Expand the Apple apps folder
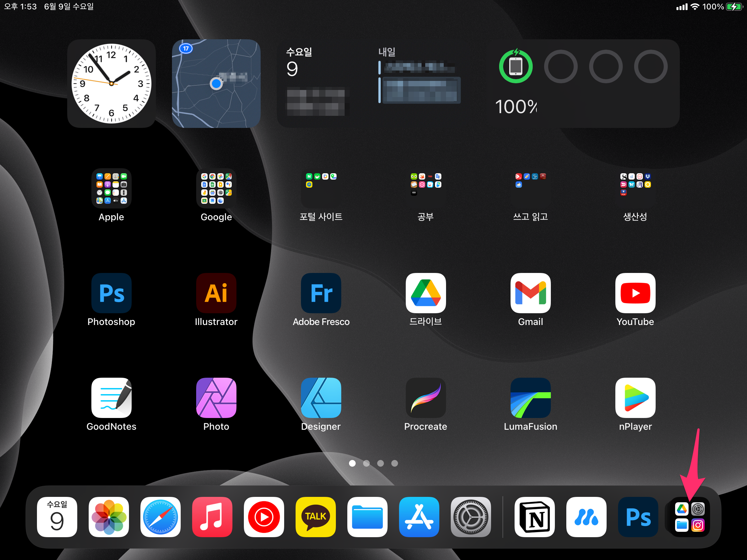 [111, 188]
